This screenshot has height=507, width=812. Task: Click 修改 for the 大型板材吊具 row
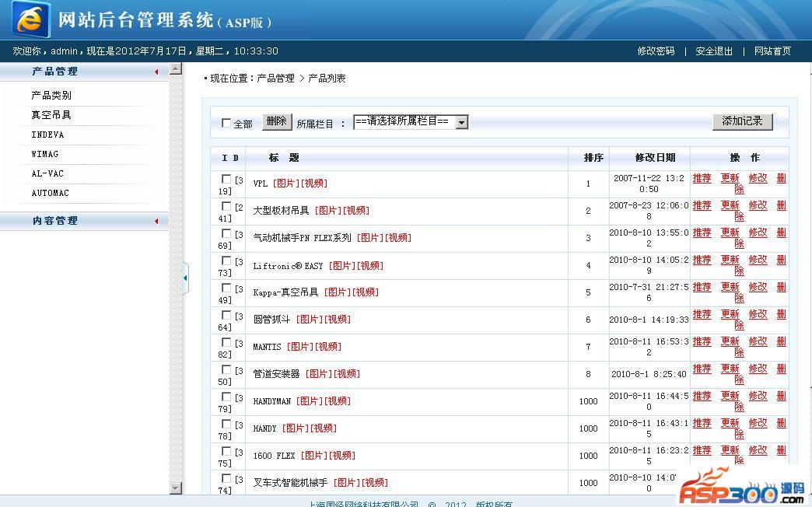[x=758, y=205]
